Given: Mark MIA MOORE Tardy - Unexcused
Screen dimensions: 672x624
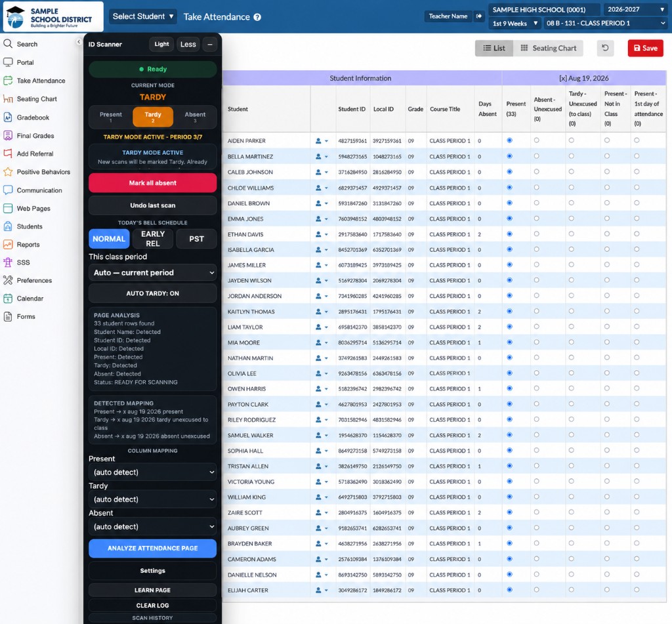Looking at the screenshot, I should pyautogui.click(x=572, y=342).
